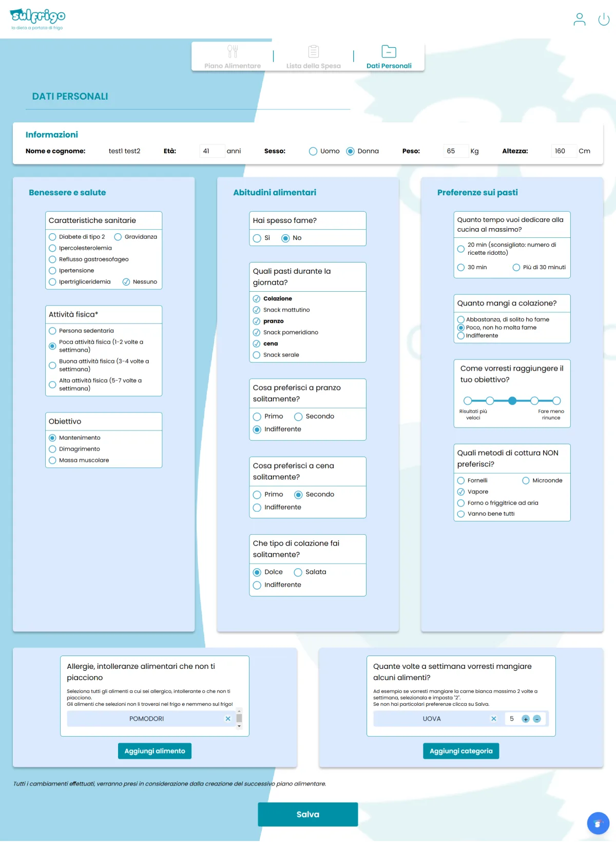The width and height of the screenshot is (616, 842).
Task: Select Dimagrimento objective
Action: [x=52, y=449]
